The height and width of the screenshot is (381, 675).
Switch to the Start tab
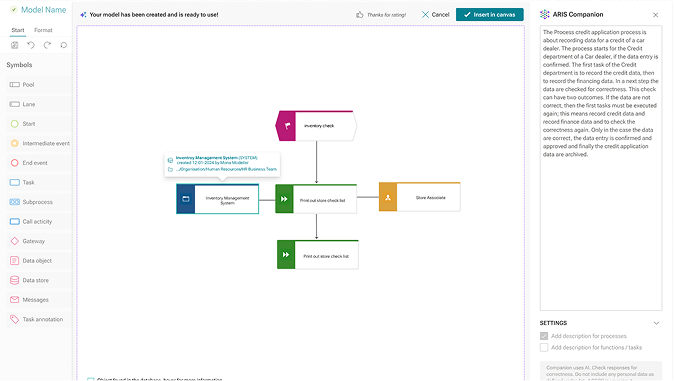coord(18,30)
